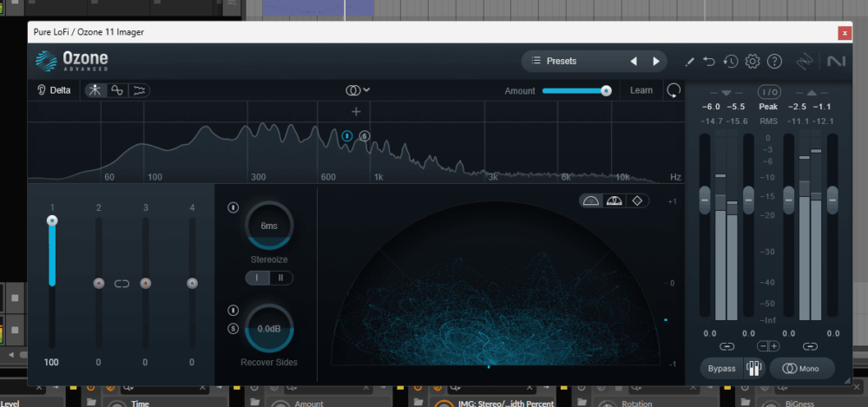Click the gain match minus-plus icon
The width and height of the screenshot is (868, 407).
click(x=768, y=346)
